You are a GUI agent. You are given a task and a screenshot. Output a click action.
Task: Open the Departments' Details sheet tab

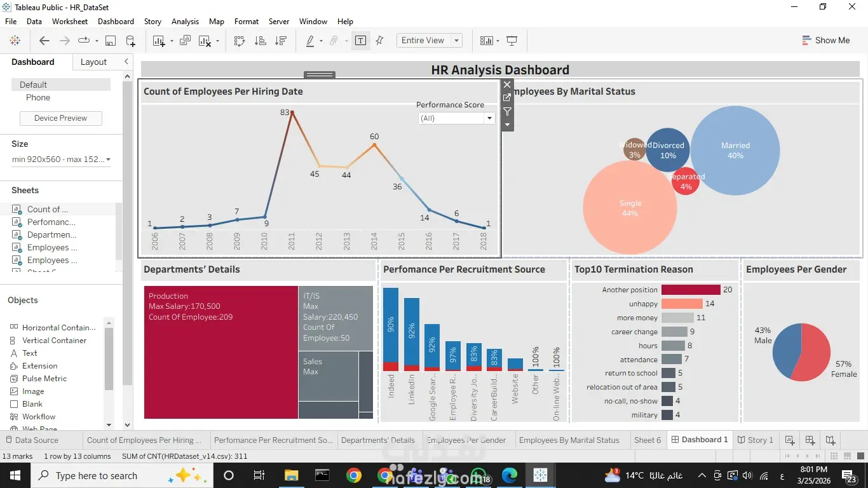tap(378, 440)
